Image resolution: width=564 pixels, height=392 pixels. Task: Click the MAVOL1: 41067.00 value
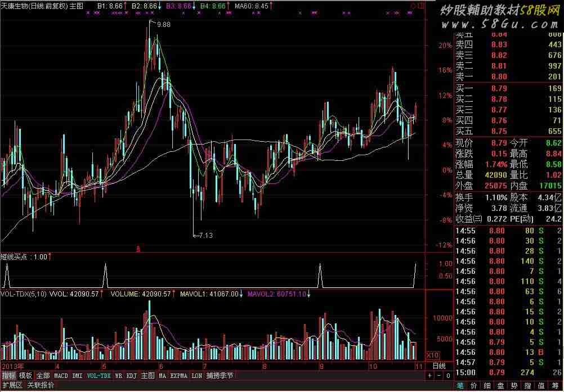click(209, 294)
